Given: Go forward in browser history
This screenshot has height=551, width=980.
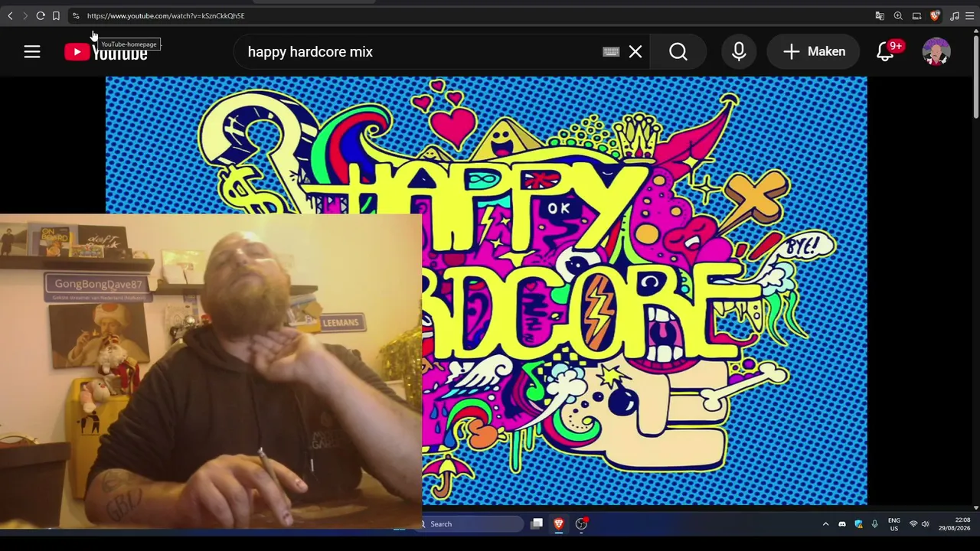Looking at the screenshot, I should (x=24, y=15).
